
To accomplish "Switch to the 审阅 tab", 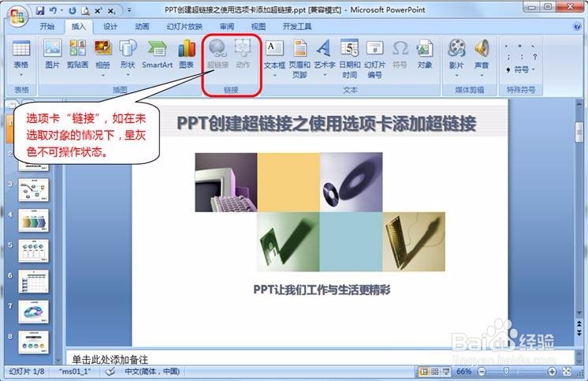I will click(227, 26).
